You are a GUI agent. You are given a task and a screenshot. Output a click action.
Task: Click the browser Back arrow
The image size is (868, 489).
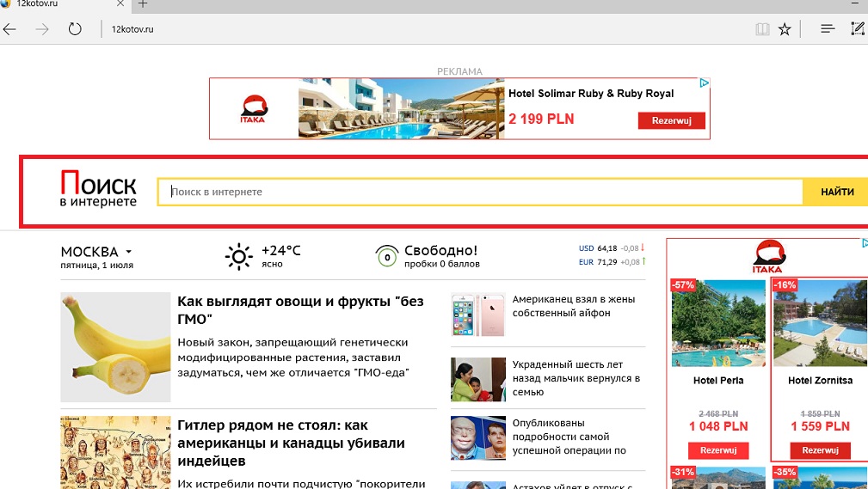pos(10,29)
